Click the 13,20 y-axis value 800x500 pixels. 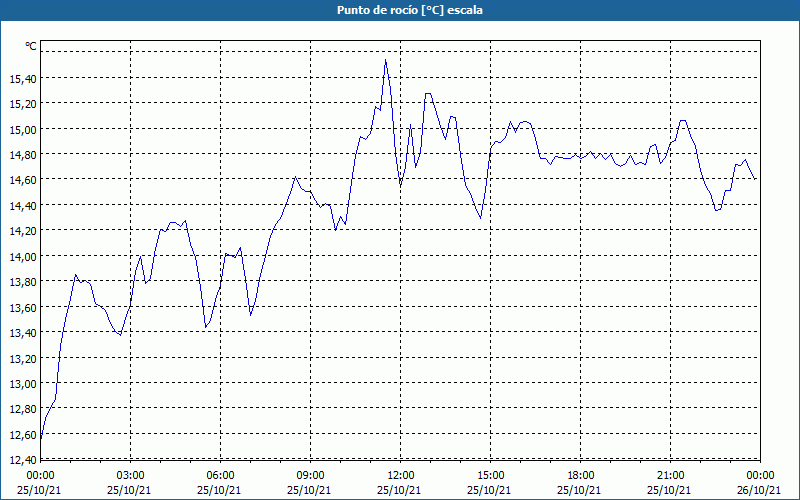point(22,359)
